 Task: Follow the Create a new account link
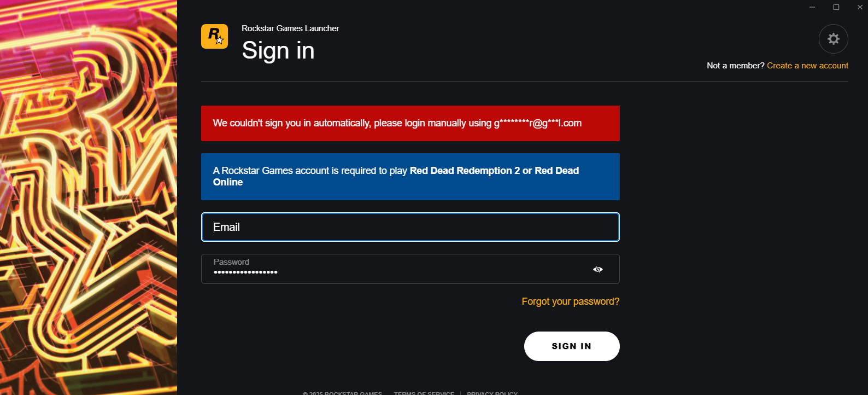pos(807,66)
